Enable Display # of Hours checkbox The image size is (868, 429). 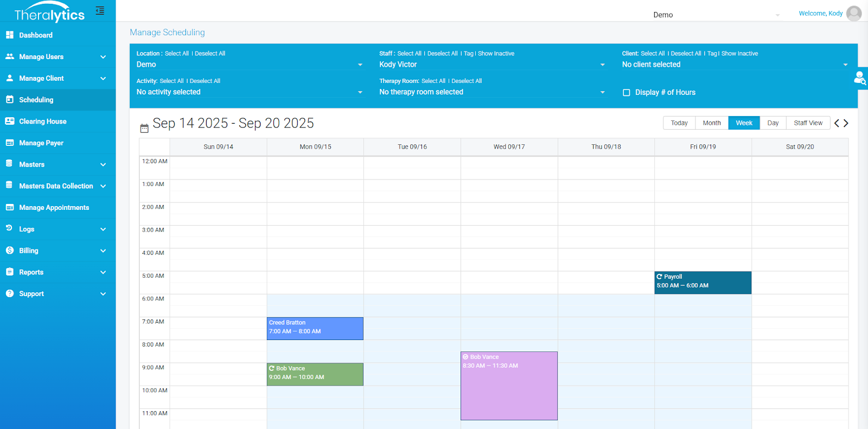point(627,93)
